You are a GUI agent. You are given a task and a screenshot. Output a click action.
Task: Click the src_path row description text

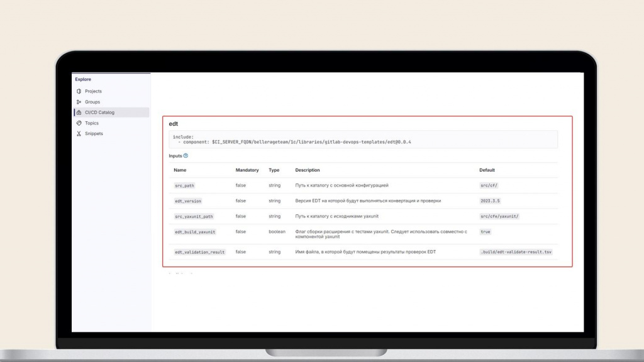point(341,185)
